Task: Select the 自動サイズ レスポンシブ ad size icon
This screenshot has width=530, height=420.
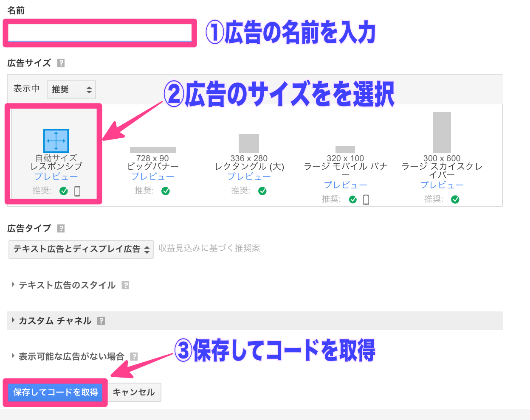Action: [56, 140]
